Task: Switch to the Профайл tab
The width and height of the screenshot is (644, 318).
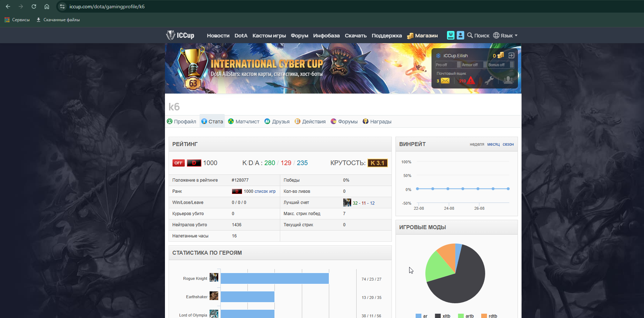Action: (x=182, y=122)
